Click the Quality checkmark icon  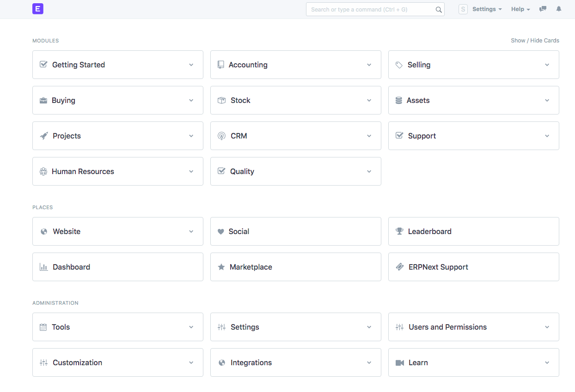pyautogui.click(x=221, y=171)
